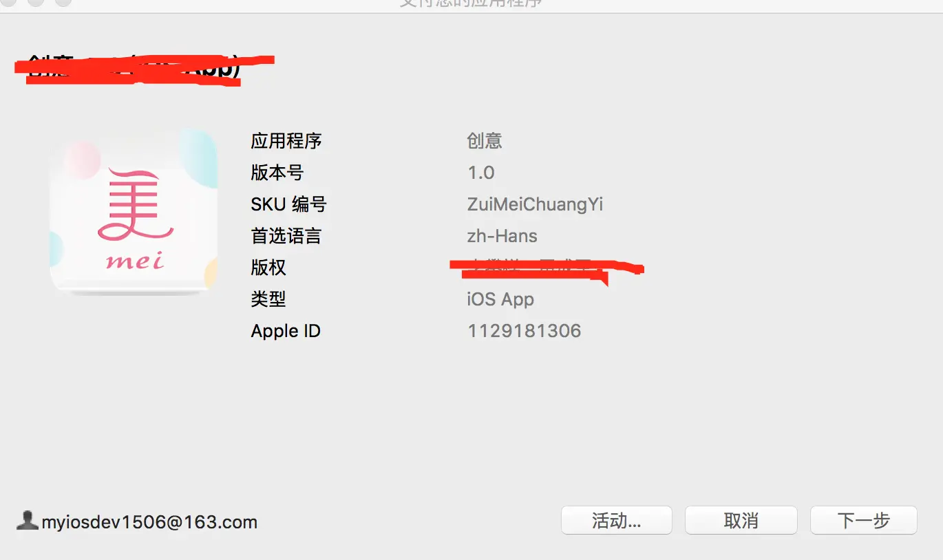
Task: Click the version value 1.0
Action: pos(481,173)
